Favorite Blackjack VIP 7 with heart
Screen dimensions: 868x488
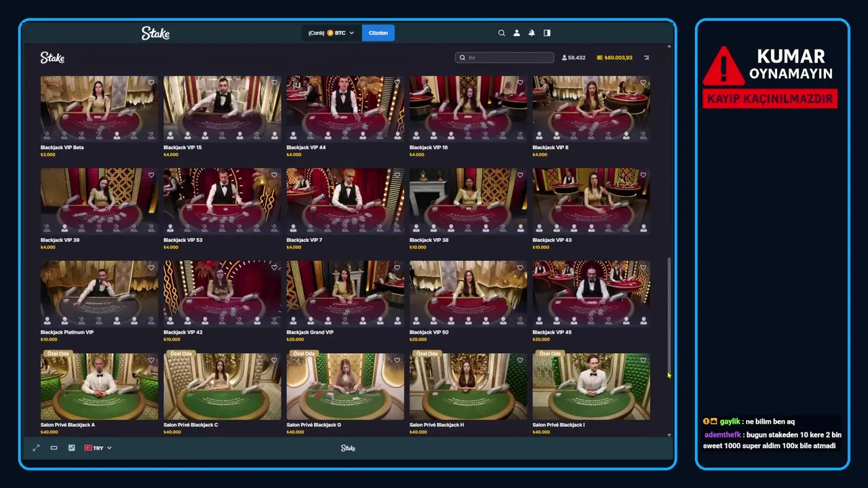[x=397, y=175]
